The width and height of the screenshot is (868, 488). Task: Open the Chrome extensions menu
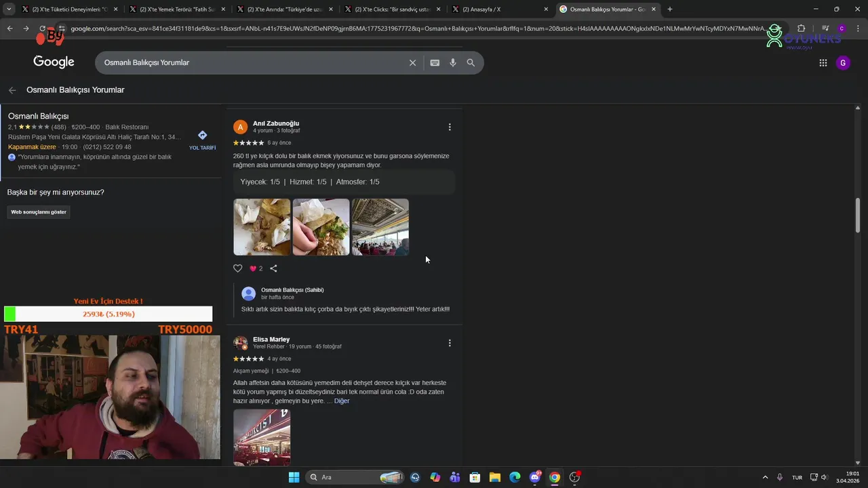point(801,28)
